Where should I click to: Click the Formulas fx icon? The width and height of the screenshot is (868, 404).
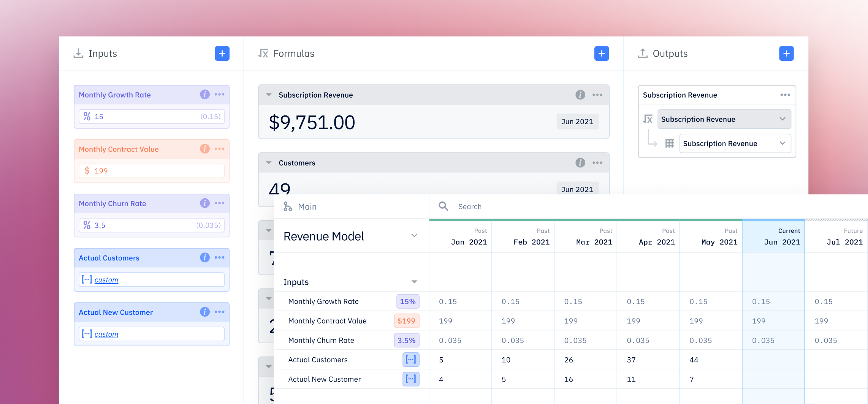pyautogui.click(x=263, y=53)
